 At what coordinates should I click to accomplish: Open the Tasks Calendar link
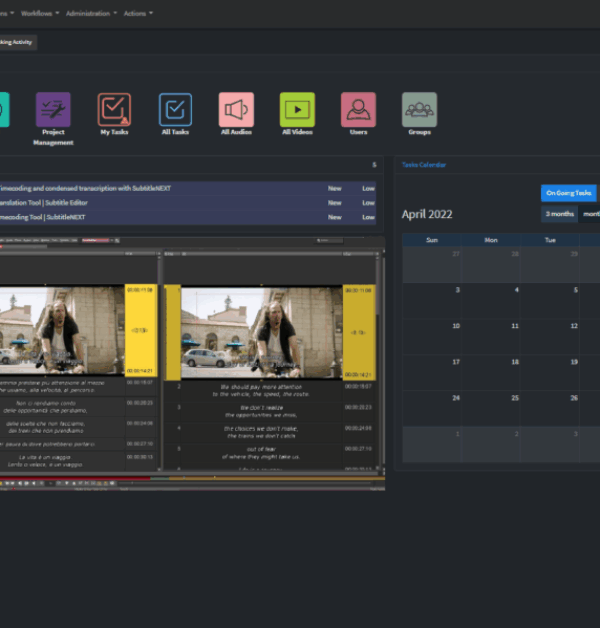(x=424, y=165)
